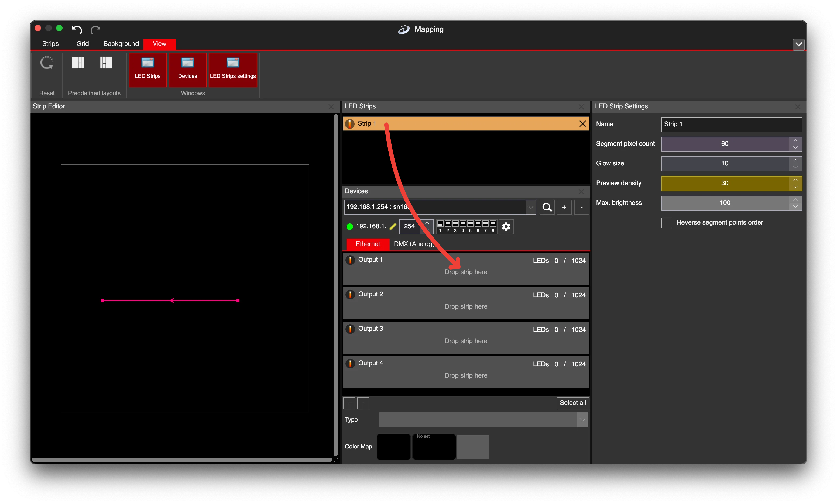Click the Select all button
This screenshot has height=504, width=837.
pos(573,403)
